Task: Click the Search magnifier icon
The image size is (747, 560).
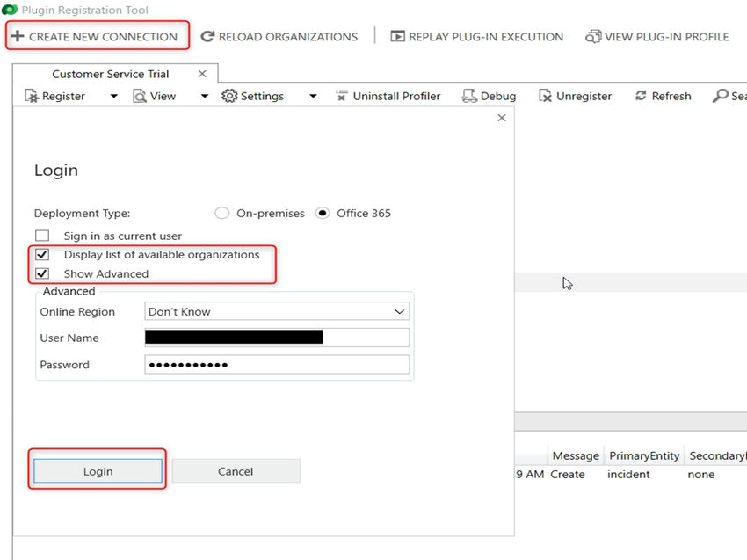Action: 720,96
